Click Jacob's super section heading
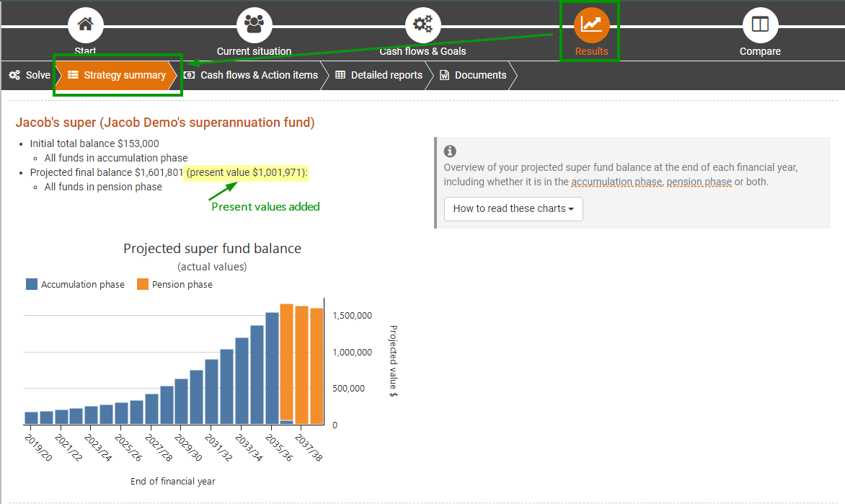Viewport: 845px width, 504px height. click(x=165, y=123)
